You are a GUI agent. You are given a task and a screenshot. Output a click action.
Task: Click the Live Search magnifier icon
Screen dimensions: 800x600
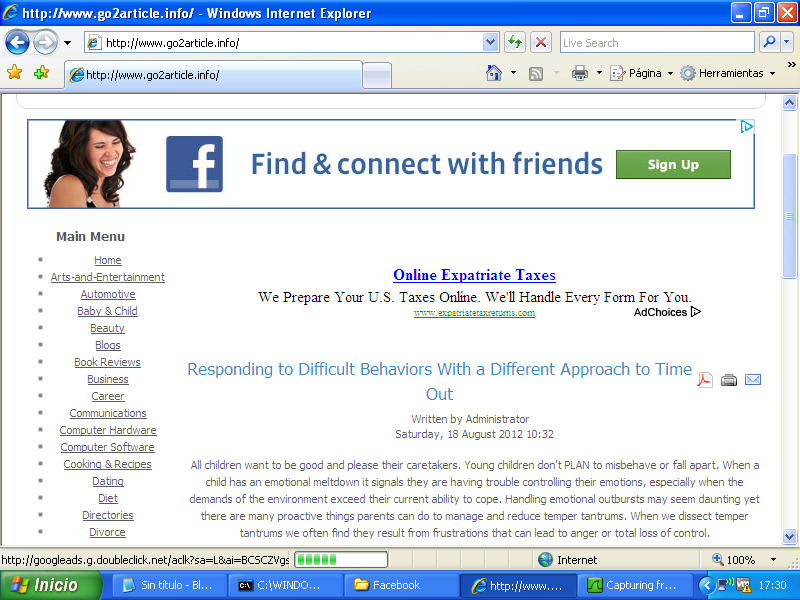[x=769, y=42]
